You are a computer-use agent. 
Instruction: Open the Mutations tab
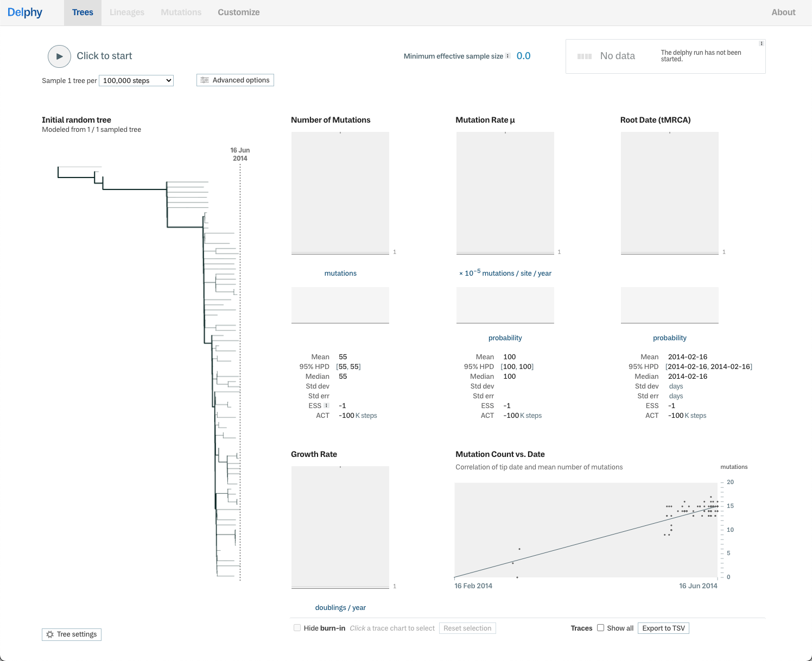(x=181, y=12)
